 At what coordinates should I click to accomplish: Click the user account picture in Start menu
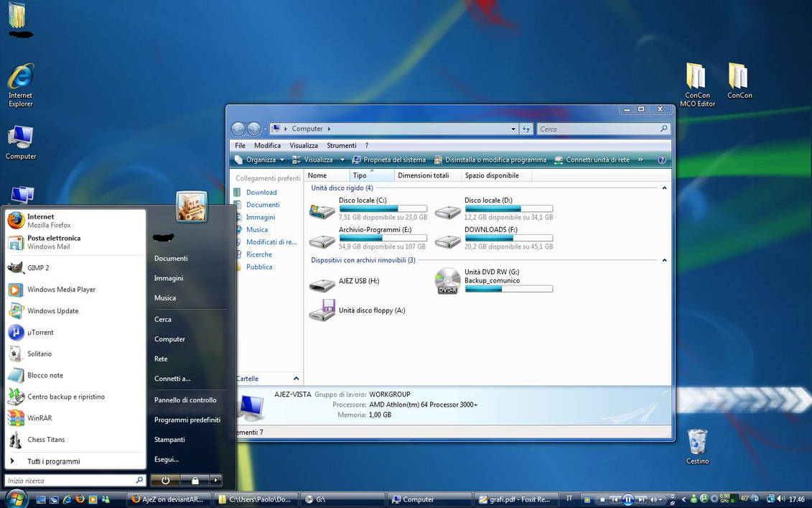tap(191, 206)
